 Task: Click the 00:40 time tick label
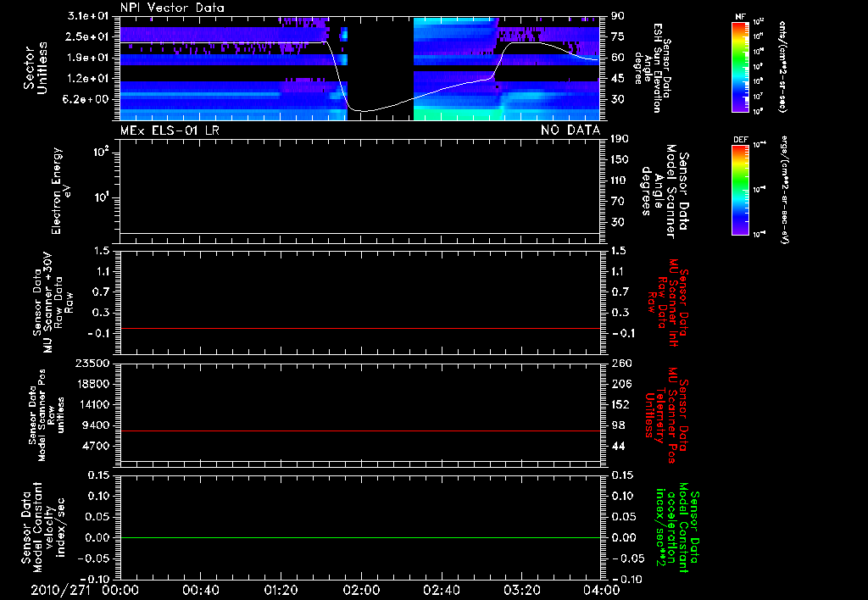point(200,590)
